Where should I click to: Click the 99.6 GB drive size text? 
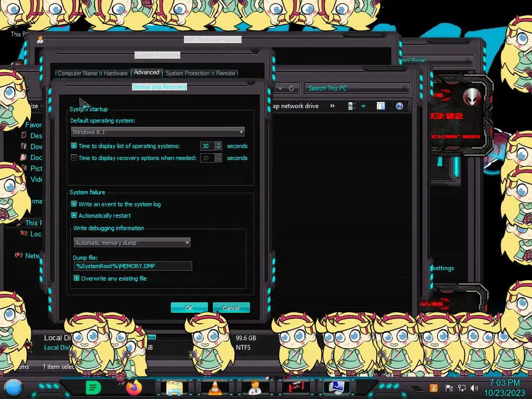pos(246,338)
